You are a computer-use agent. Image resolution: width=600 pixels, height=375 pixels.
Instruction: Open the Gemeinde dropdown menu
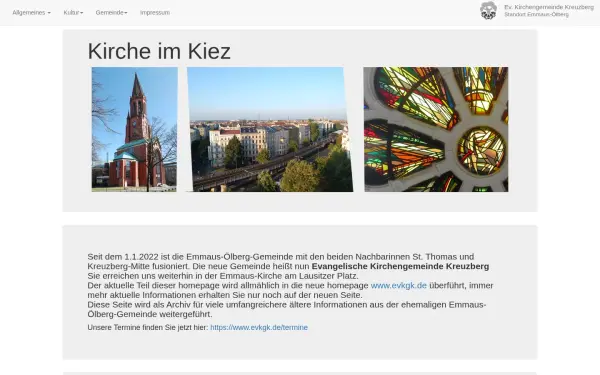pos(111,13)
